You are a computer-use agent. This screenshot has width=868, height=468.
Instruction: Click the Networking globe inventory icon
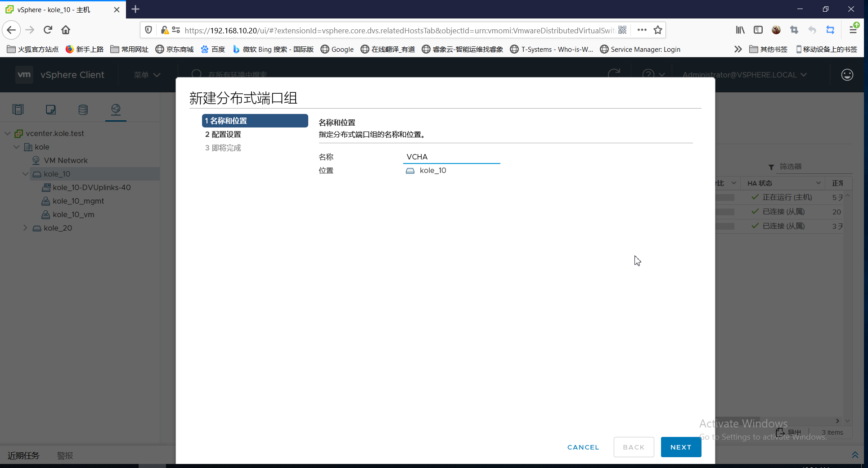click(x=116, y=109)
